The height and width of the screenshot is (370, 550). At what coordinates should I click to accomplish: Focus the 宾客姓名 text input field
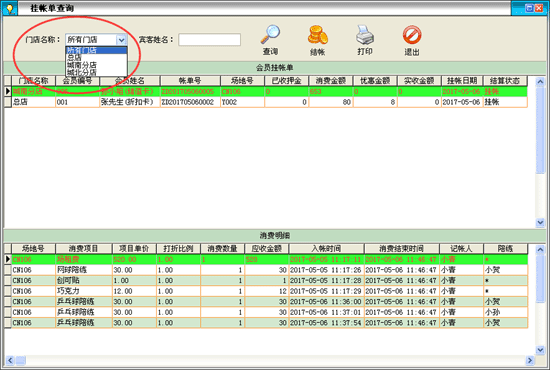point(209,40)
